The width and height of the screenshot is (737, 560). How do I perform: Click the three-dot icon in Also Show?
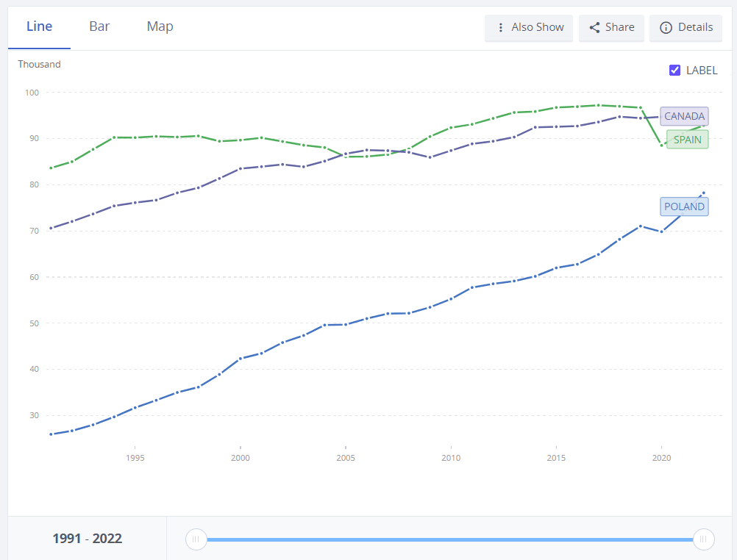501,27
